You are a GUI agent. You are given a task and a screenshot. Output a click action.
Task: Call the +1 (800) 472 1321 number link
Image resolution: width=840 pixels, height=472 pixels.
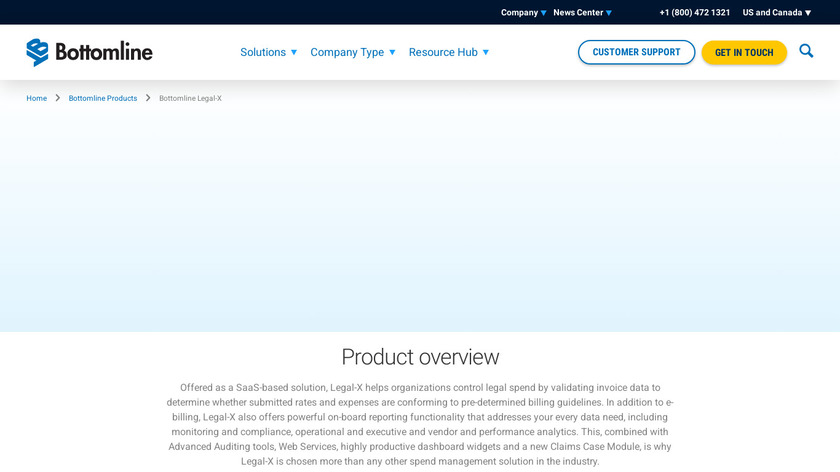[x=695, y=12]
